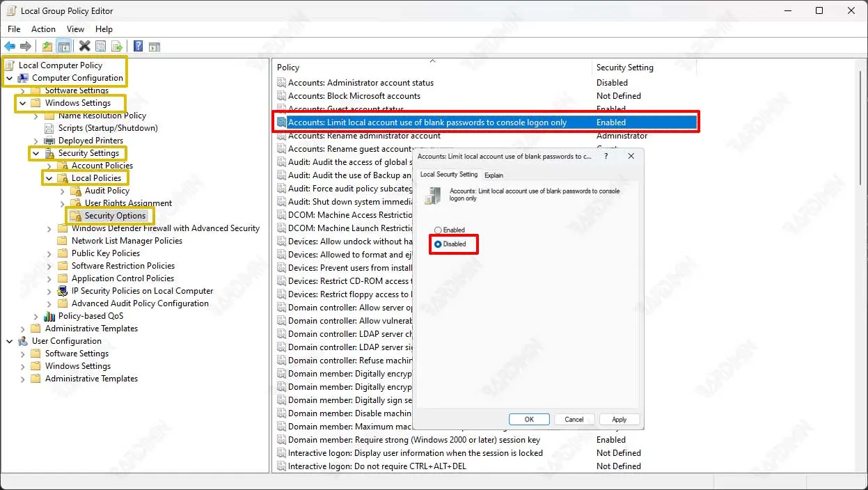Sort by the Security Setting column header
The image size is (868, 490).
pyautogui.click(x=624, y=68)
